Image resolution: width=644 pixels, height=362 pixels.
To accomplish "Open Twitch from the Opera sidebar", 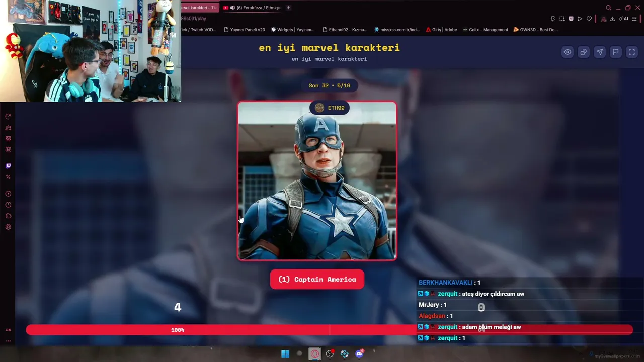I will pyautogui.click(x=8, y=166).
